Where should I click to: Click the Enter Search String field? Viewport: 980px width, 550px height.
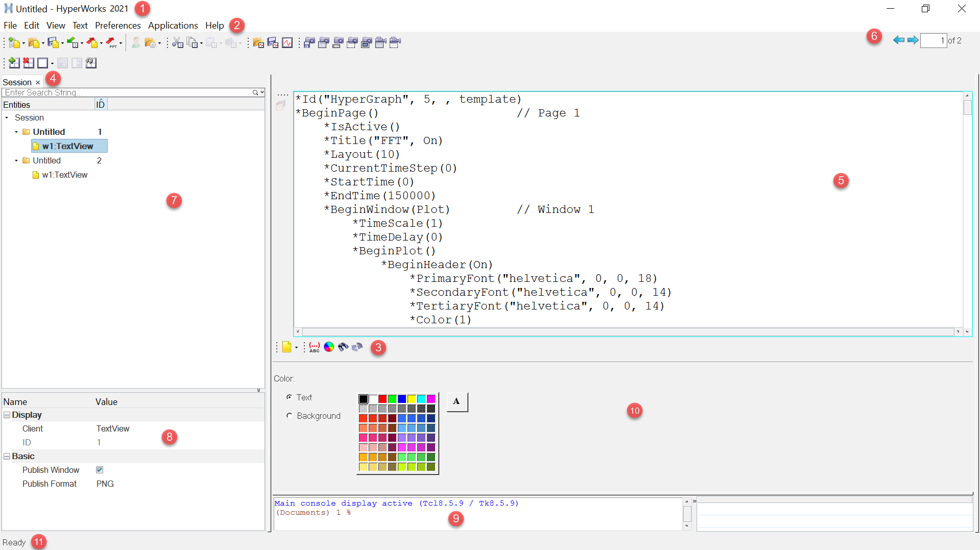(128, 92)
